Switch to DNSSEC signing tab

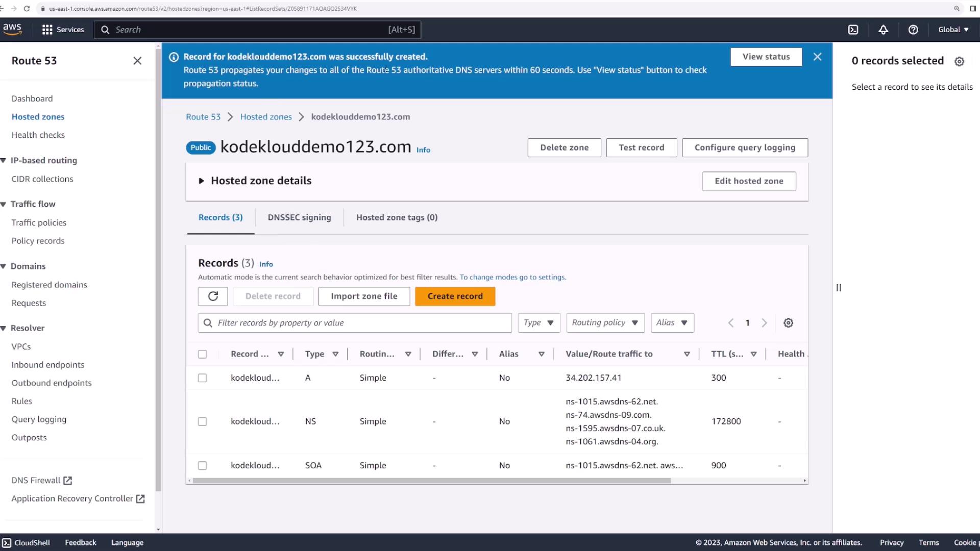(x=299, y=217)
